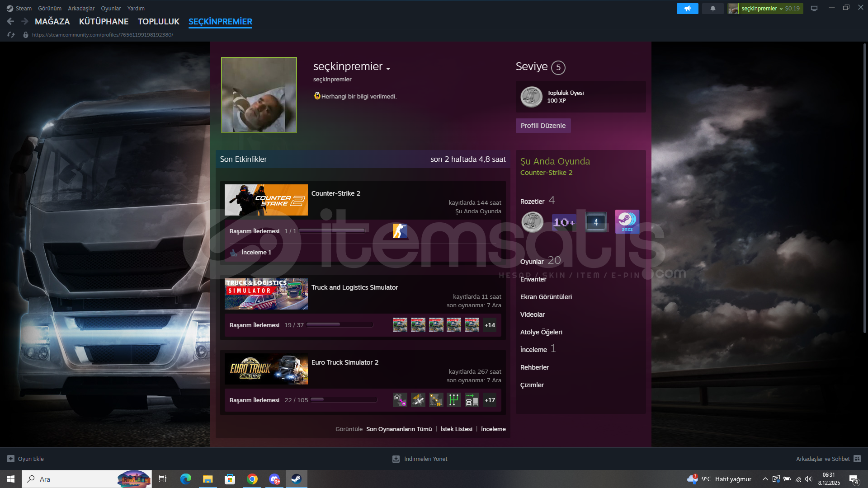This screenshot has width=868, height=488.
Task: Click the Counter-Strike 2 game thumbnail
Action: 266,200
